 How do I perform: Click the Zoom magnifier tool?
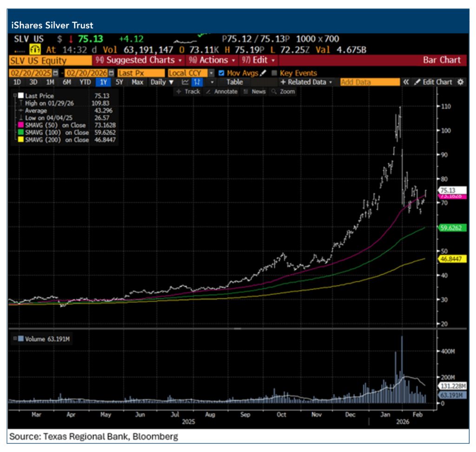284,92
